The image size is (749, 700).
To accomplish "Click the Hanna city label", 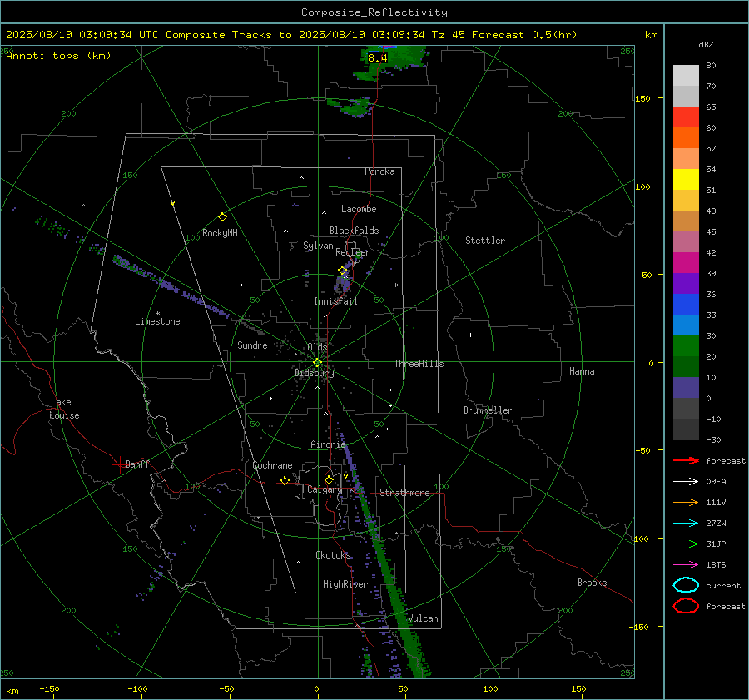I will tap(582, 371).
